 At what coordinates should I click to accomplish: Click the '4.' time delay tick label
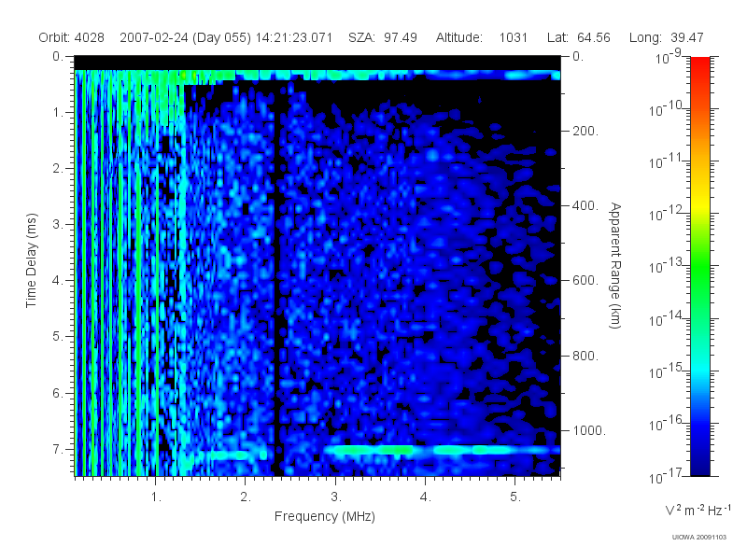click(58, 281)
